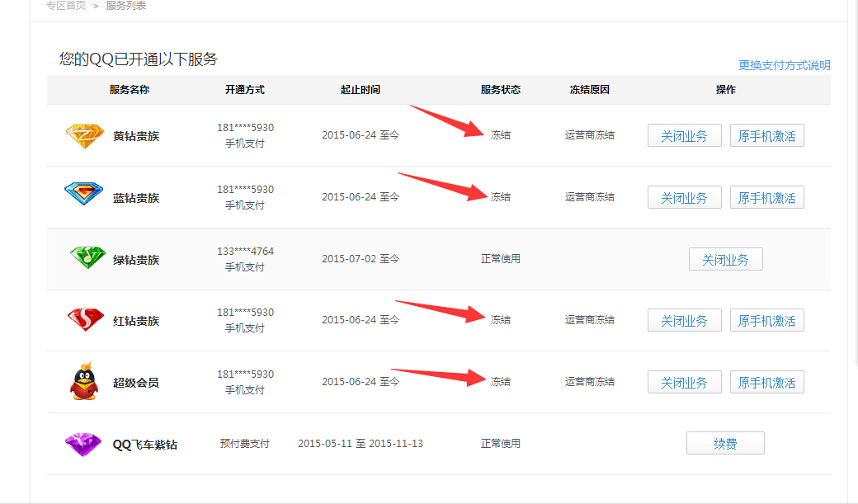858x504 pixels.
Task: Click the QQ飞车紫钻 purple diamond icon
Action: pos(83,443)
